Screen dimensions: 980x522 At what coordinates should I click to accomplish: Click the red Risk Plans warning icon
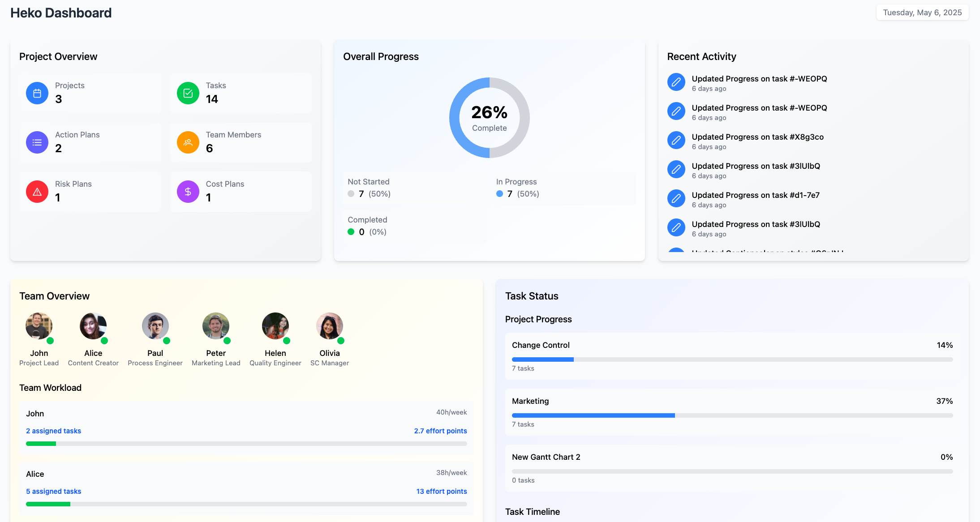[x=37, y=192]
